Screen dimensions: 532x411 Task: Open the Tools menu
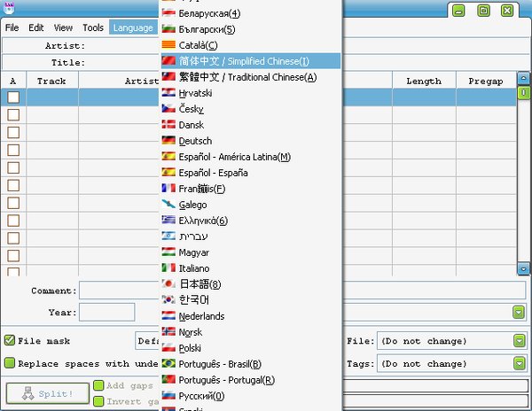[x=93, y=27]
